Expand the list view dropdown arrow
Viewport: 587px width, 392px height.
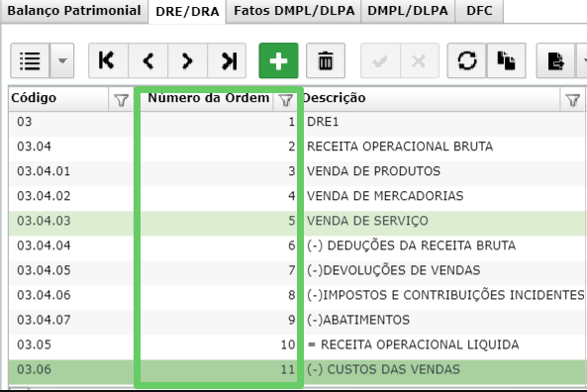tap(62, 60)
